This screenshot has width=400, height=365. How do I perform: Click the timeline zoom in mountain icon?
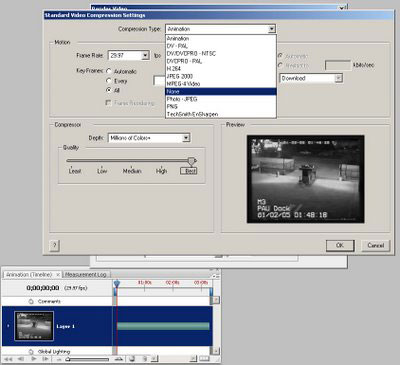click(119, 359)
